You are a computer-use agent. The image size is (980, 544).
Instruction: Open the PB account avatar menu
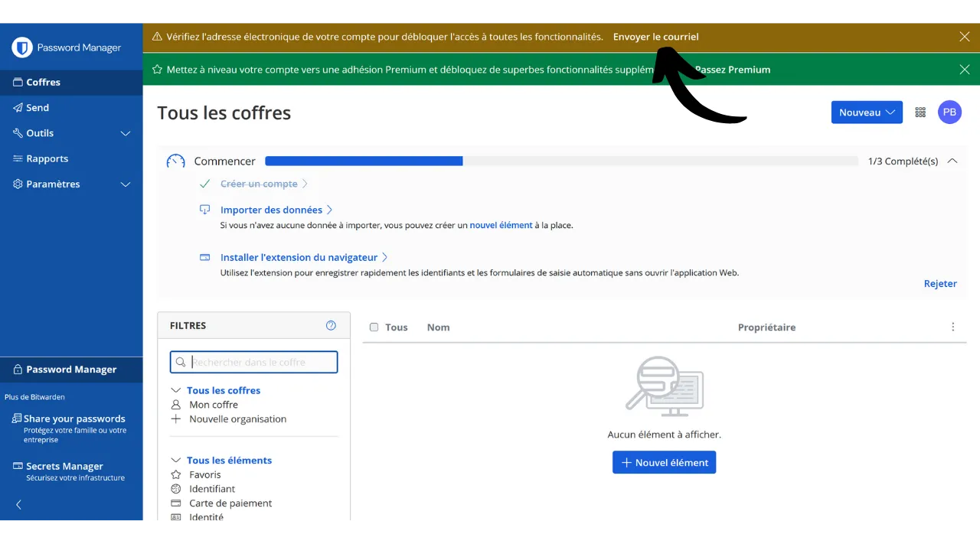949,112
